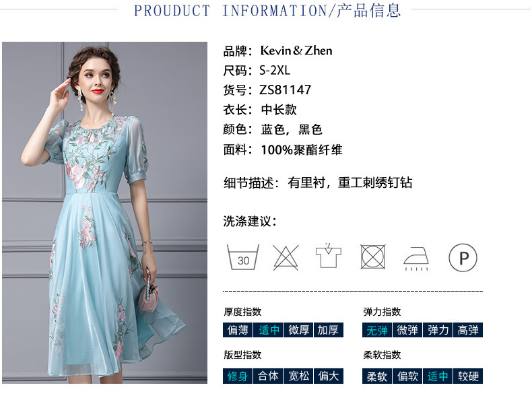Click the do-not-tumble-dry crossed circle icon
The image size is (532, 404).
coord(372,257)
